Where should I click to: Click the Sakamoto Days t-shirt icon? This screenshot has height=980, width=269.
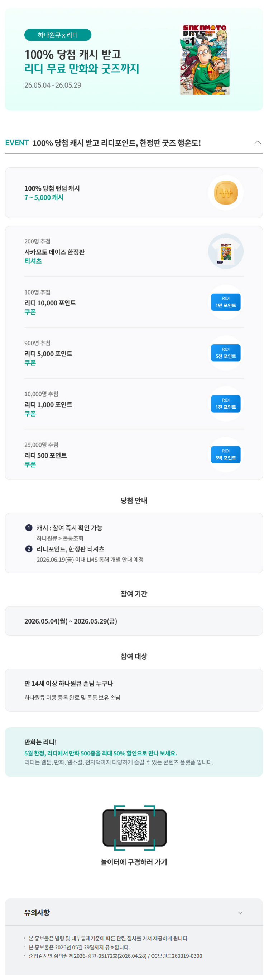pyautogui.click(x=226, y=251)
